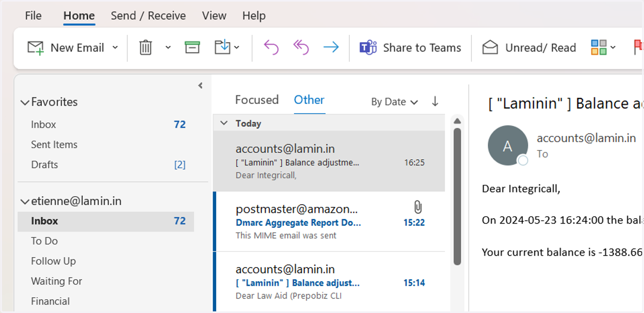Delete the message with trash icon
This screenshot has height=313, width=644.
tap(145, 48)
